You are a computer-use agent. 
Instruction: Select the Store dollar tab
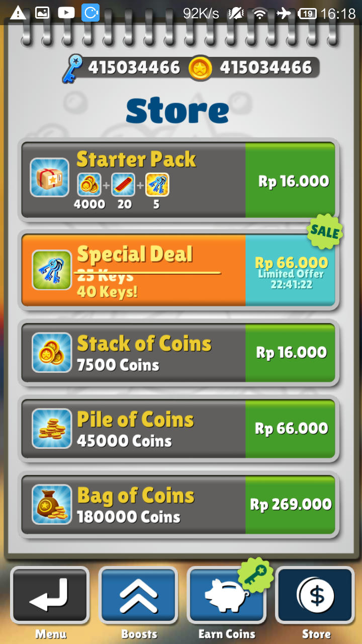point(315,595)
